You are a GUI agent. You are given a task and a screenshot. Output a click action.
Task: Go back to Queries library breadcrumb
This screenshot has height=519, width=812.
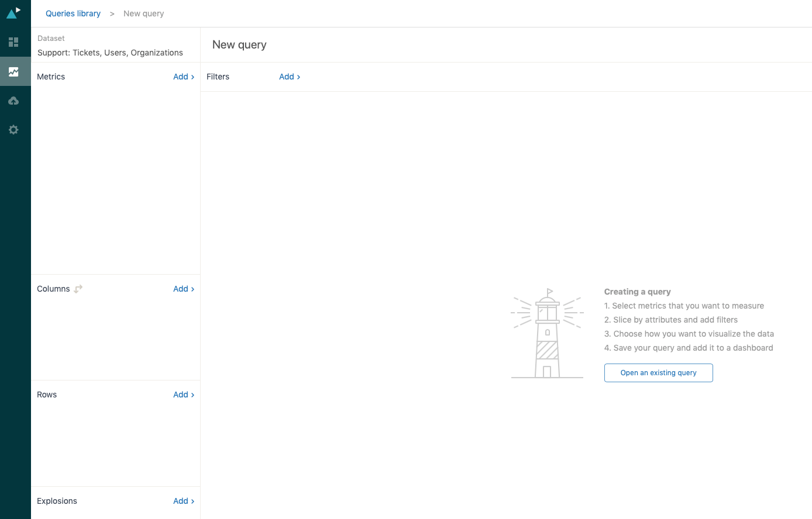click(73, 13)
